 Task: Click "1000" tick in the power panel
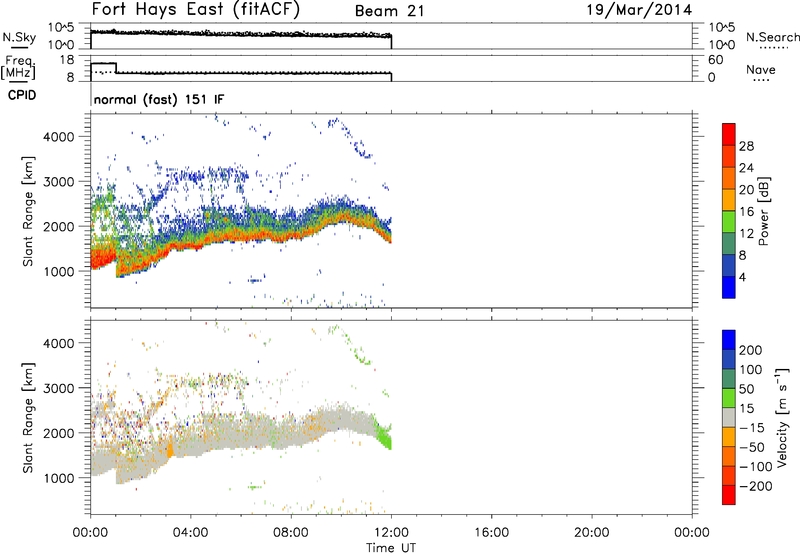[58, 271]
